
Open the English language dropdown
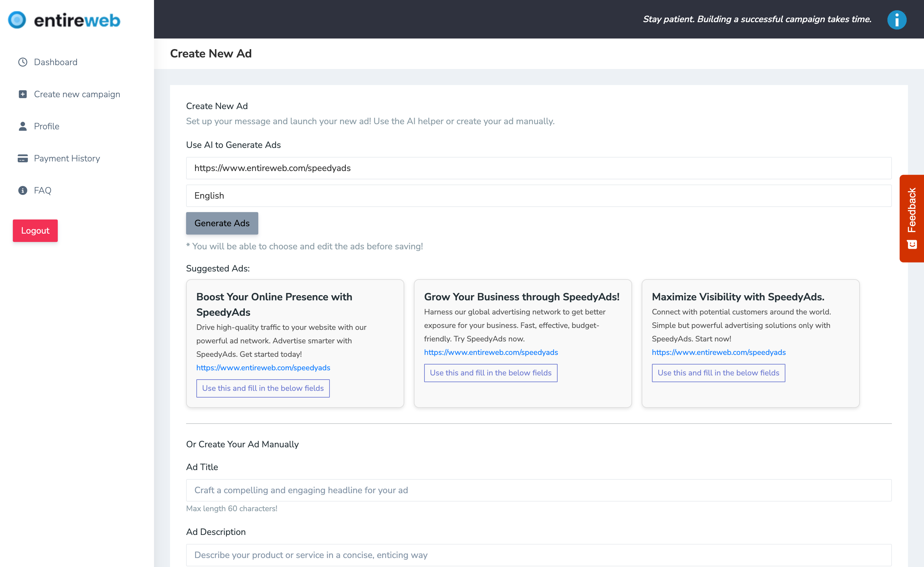(x=538, y=196)
